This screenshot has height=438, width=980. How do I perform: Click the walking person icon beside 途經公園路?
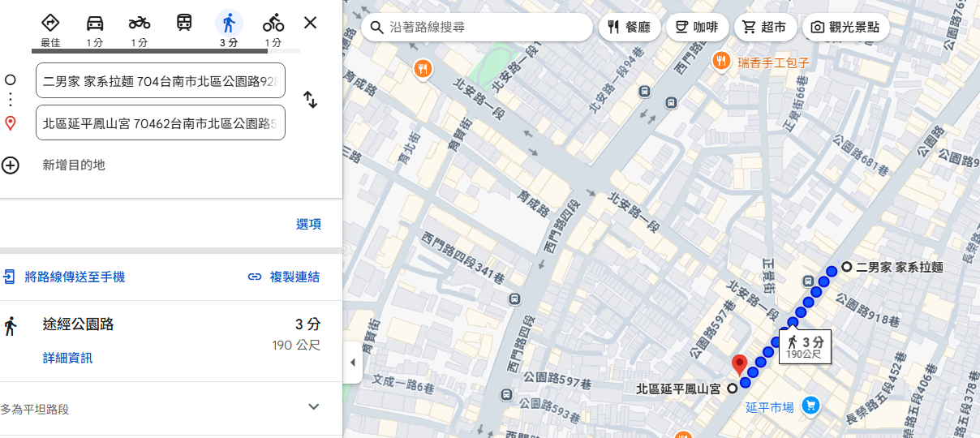pyautogui.click(x=11, y=327)
